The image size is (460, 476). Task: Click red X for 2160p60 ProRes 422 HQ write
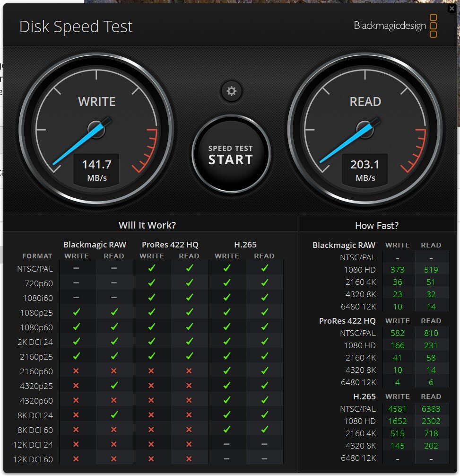point(151,370)
